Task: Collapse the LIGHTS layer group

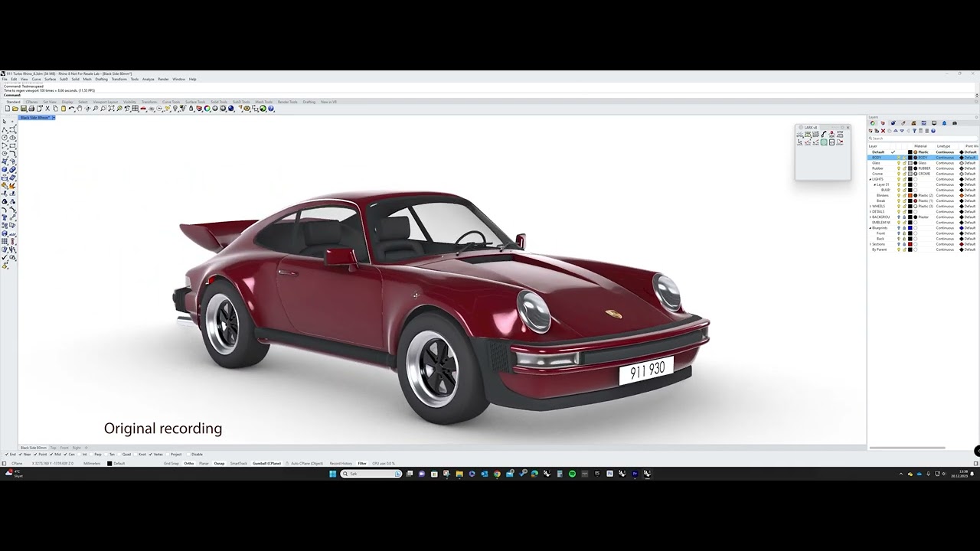Action: [871, 179]
